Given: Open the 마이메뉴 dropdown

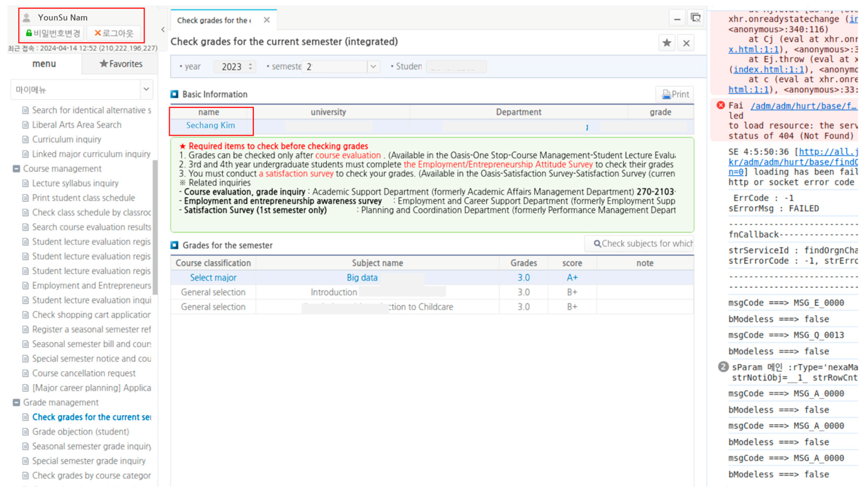Looking at the screenshot, I should click(146, 89).
